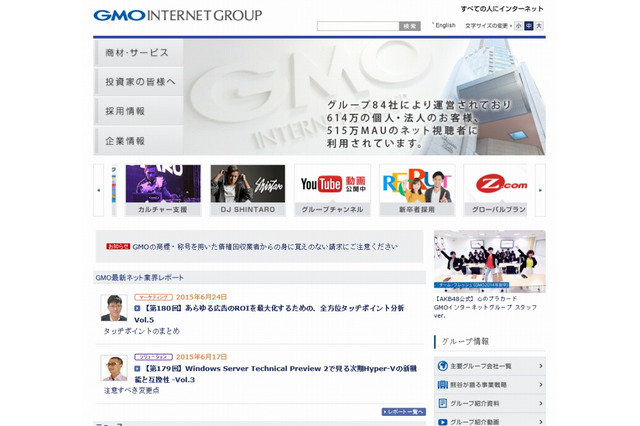Expand 熊谷が語る事業戦略 chevron
The height and width of the screenshot is (426, 640).
[540, 384]
